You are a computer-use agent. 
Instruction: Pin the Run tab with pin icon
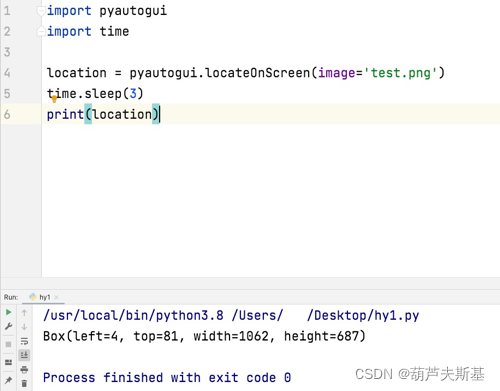9,380
